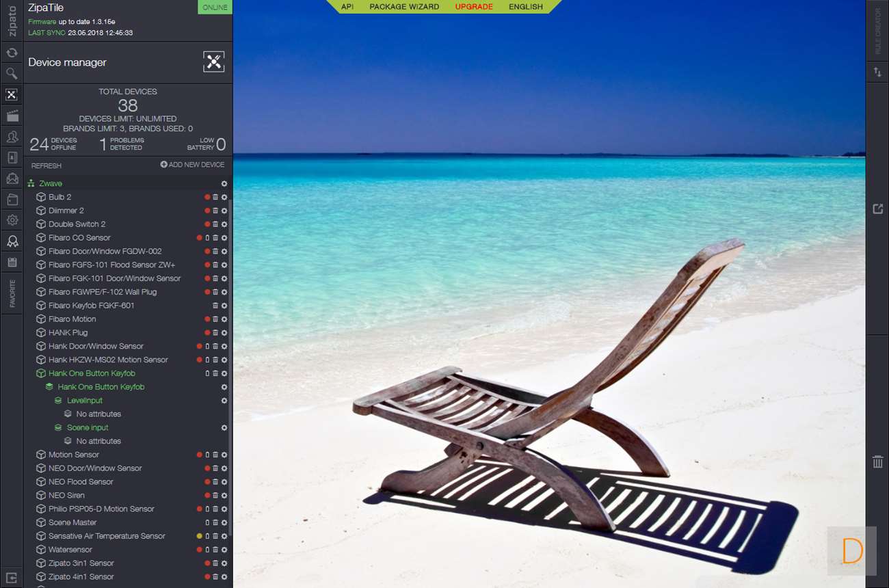889x588 pixels.
Task: Click the 24 DEVICES OFFLINE counter
Action: point(53,144)
